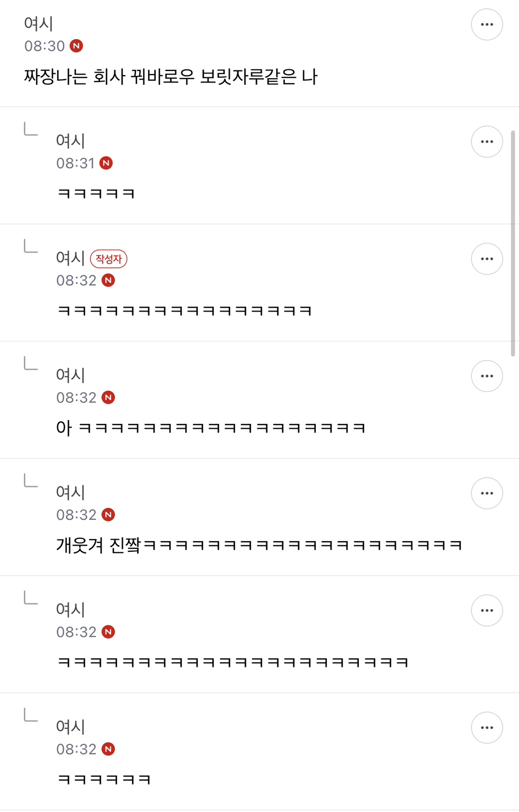Viewport: 519px width, 812px height.
Task: Open more menu on the '개웃겨 진짜' reply
Action: (x=487, y=493)
